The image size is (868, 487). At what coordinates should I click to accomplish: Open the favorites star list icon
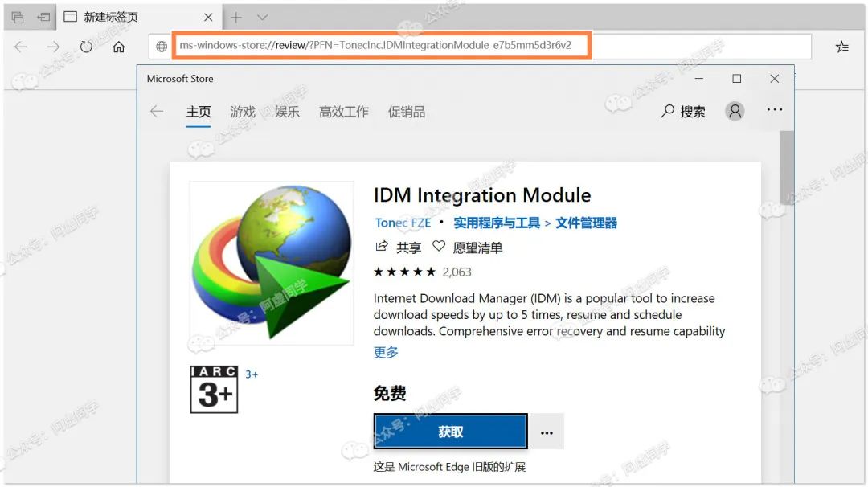pyautogui.click(x=842, y=47)
